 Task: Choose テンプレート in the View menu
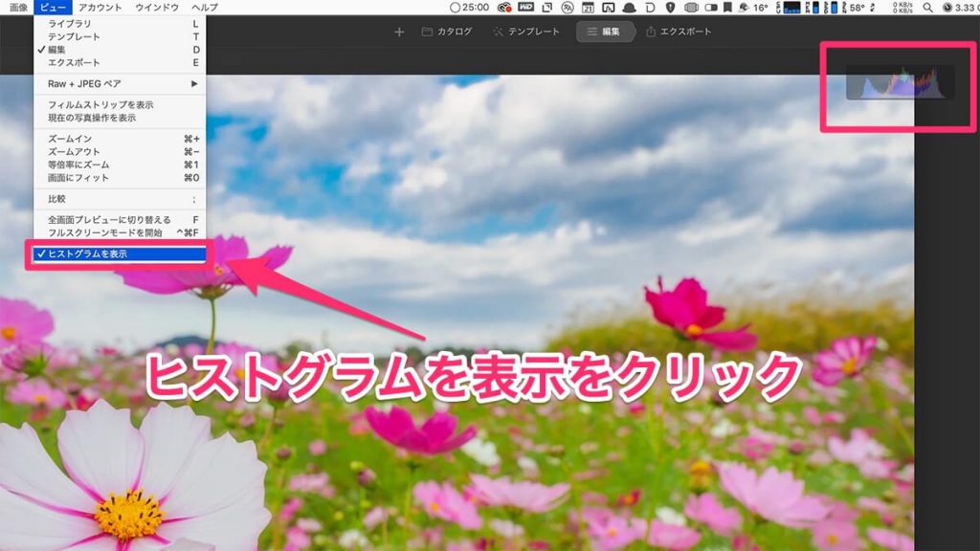point(120,37)
